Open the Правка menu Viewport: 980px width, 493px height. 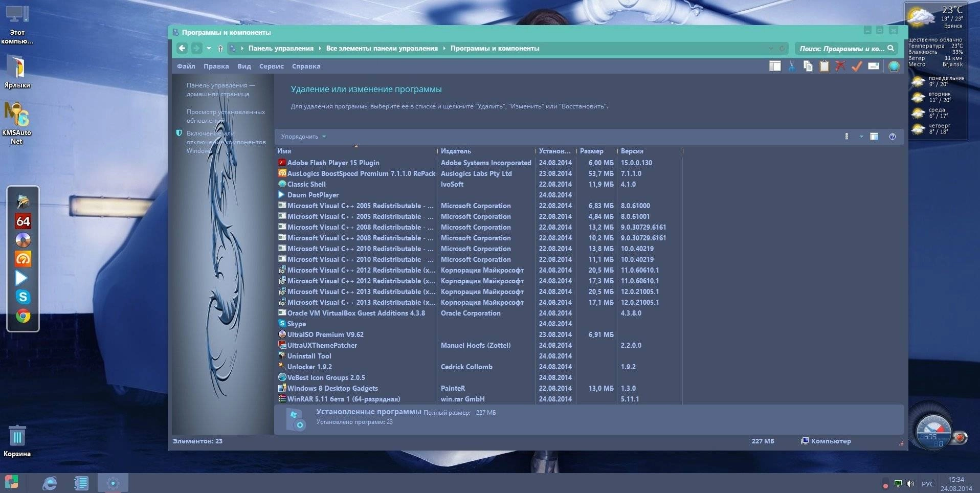[216, 66]
